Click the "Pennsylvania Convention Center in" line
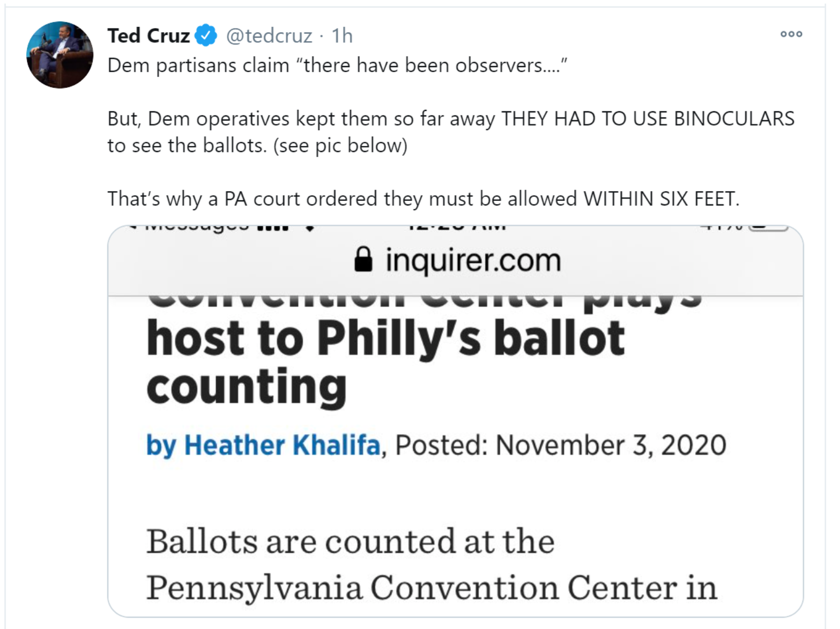Image resolution: width=840 pixels, height=629 pixels. coord(432,588)
